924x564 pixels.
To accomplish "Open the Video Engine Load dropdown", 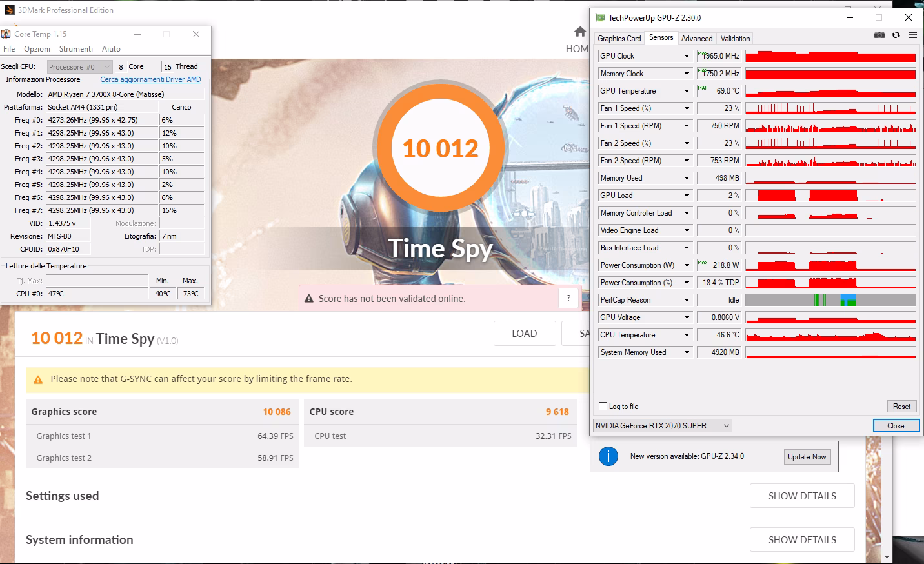I will 687,230.
